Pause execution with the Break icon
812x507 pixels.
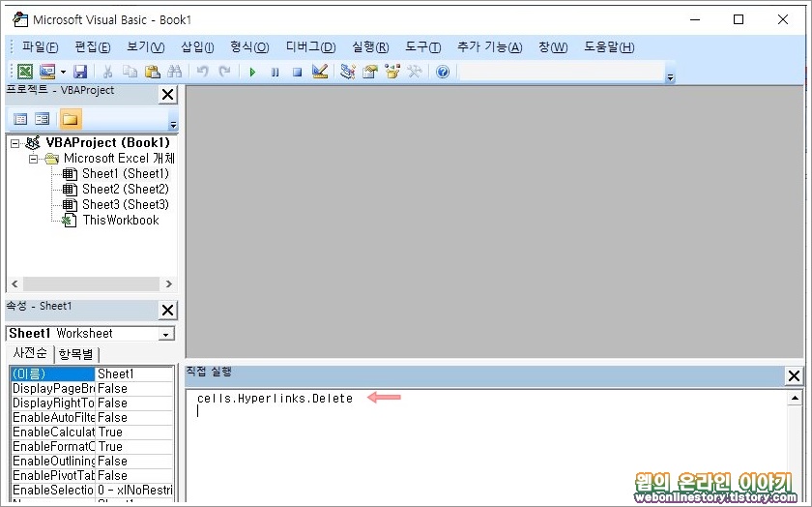(x=275, y=72)
